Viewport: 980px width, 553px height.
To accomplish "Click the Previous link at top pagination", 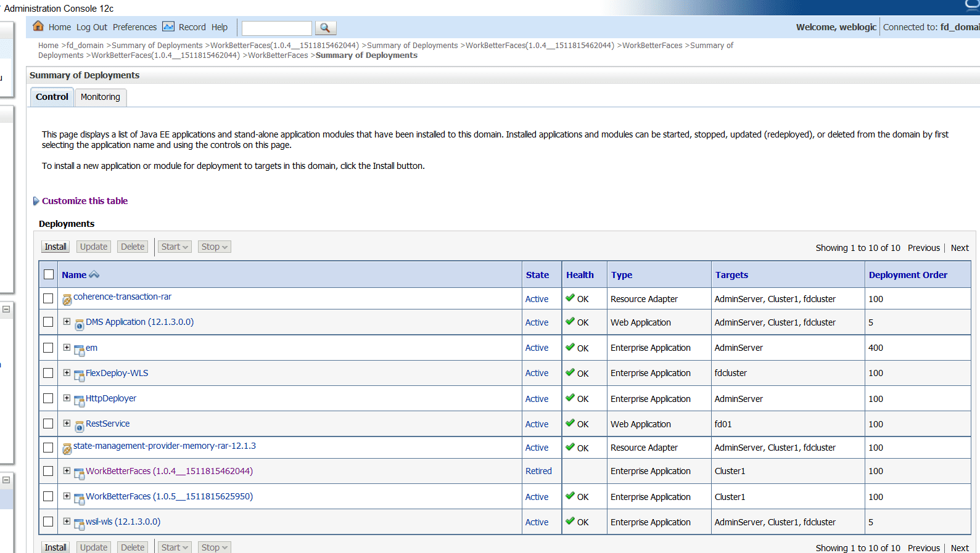I will tap(924, 248).
